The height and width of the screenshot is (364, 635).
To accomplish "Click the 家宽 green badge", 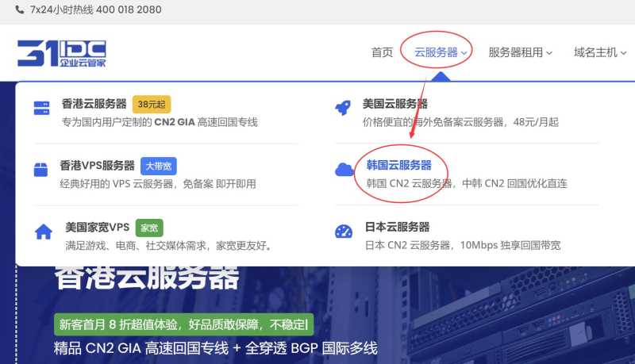I will pyautogui.click(x=149, y=228).
